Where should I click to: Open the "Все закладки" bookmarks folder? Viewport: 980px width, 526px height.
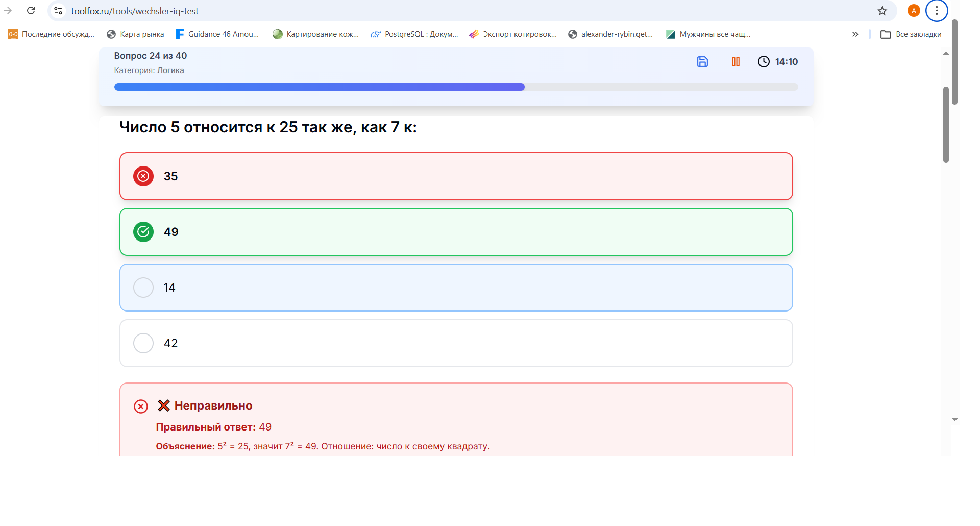(x=911, y=34)
